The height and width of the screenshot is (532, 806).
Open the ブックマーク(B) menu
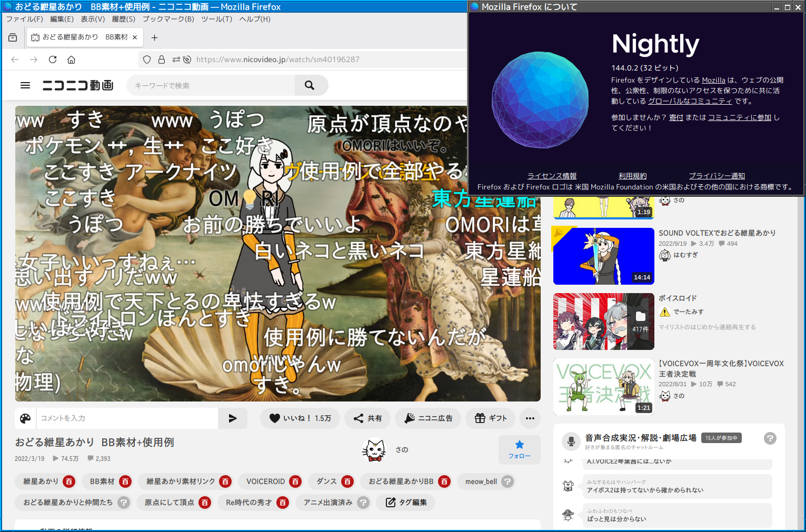pyautogui.click(x=168, y=19)
